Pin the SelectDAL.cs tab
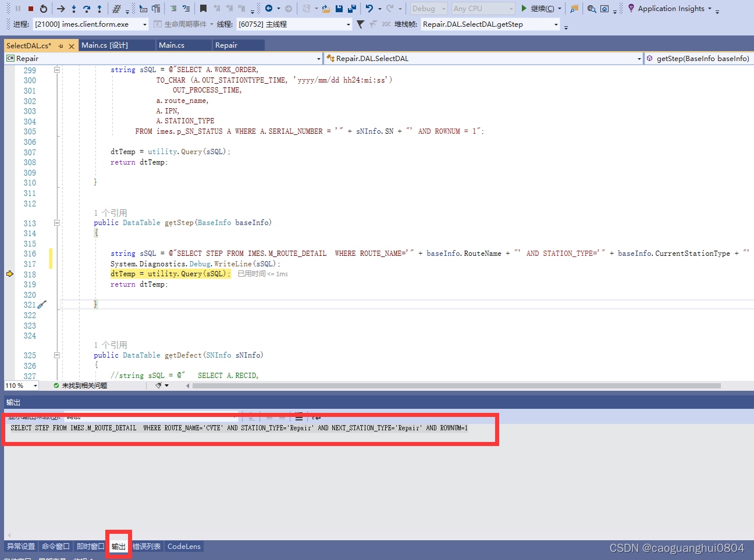The height and width of the screenshot is (560, 754). point(61,46)
